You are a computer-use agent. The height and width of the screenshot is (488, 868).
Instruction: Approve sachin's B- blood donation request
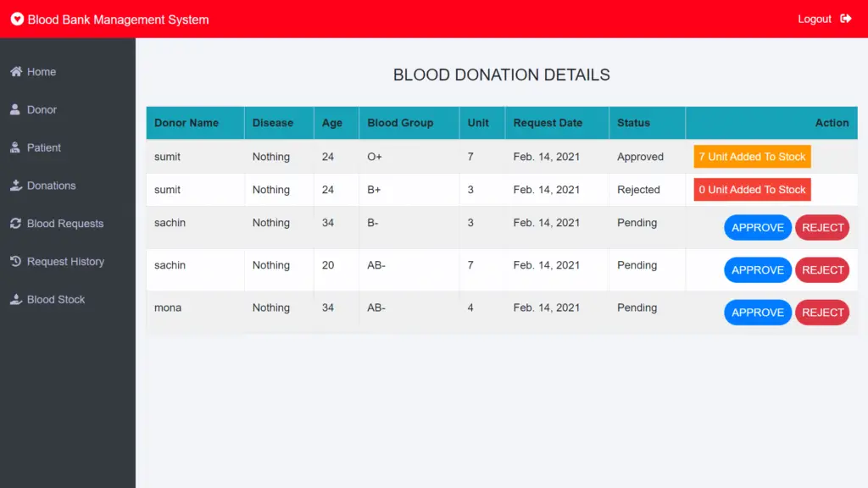point(757,227)
